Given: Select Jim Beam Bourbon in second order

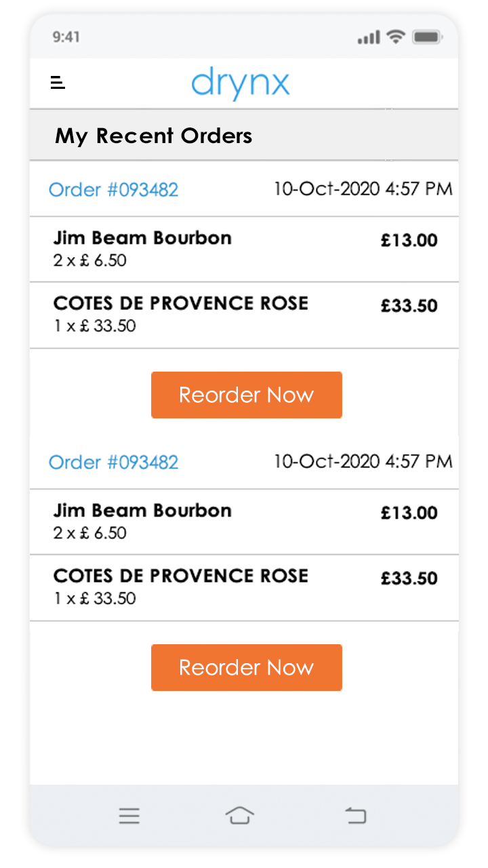Looking at the screenshot, I should pyautogui.click(x=142, y=511).
